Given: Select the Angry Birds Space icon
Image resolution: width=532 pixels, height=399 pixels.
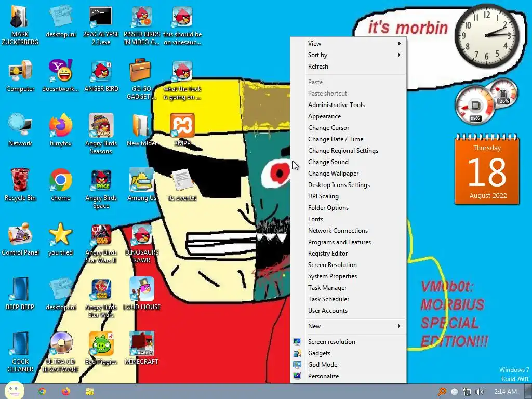Looking at the screenshot, I should [x=101, y=189].
